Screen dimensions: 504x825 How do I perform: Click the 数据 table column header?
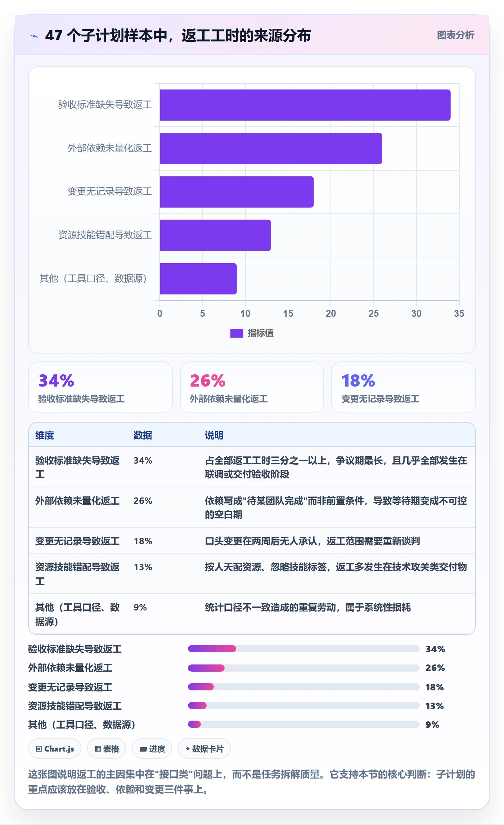[x=143, y=435]
